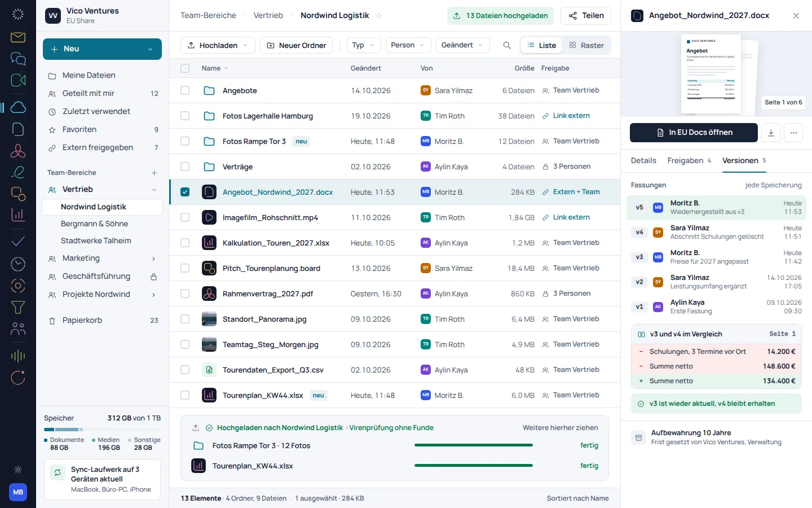
Task: Open the clock icon in the left rail
Action: (x=18, y=264)
